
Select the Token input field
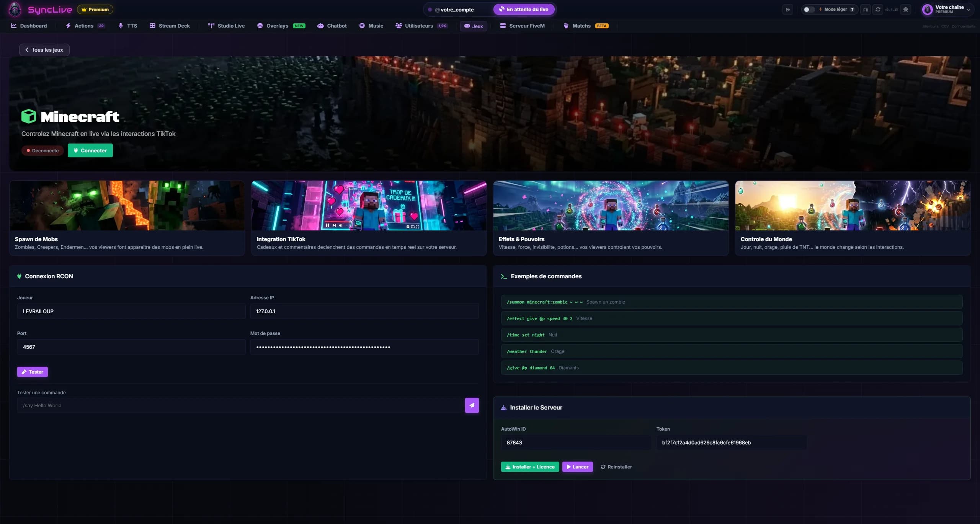(x=732, y=442)
